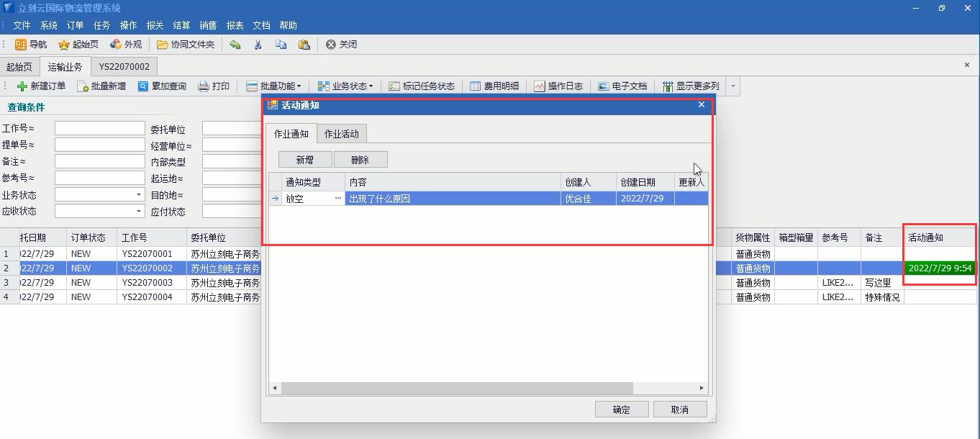This screenshot has width=980, height=439.
Task: Click 显示更多列 show more columns
Action: tap(668, 86)
